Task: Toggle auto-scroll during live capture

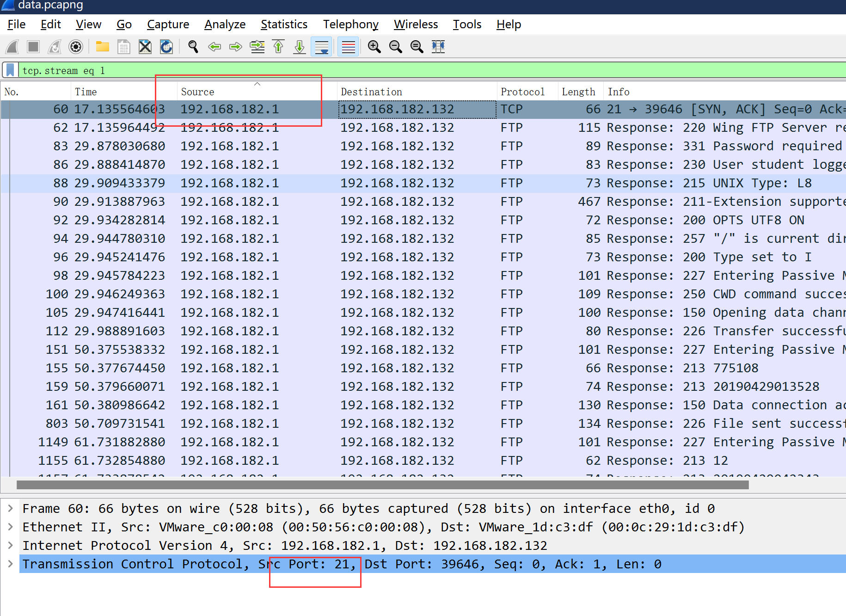Action: 321,47
